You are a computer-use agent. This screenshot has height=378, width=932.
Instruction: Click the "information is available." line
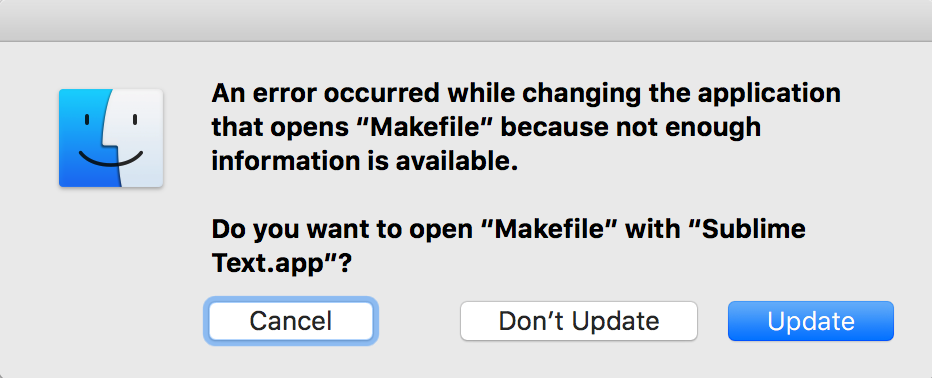pos(365,162)
